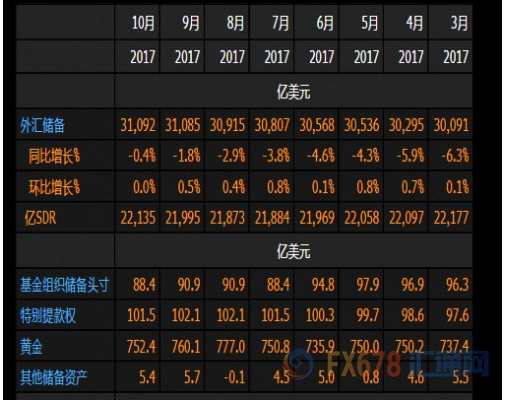This screenshot has width=507, height=400.
Task: Click the 0.7% month-on-month cell
Action: 413,187
